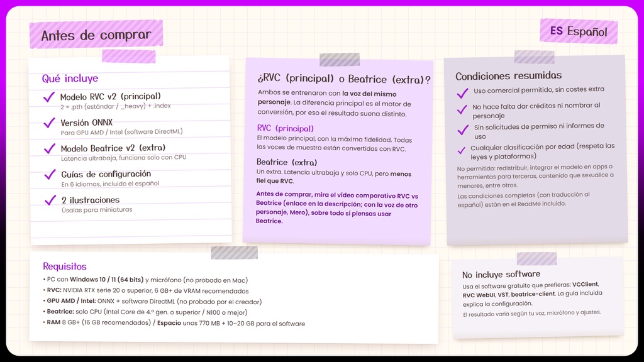Click the '¿RVC (principal) o Beatrice (extra)?' heading
The image size is (644, 362).
[344, 79]
